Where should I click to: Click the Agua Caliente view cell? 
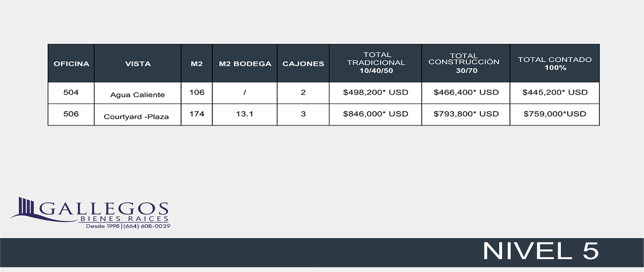coord(137,95)
